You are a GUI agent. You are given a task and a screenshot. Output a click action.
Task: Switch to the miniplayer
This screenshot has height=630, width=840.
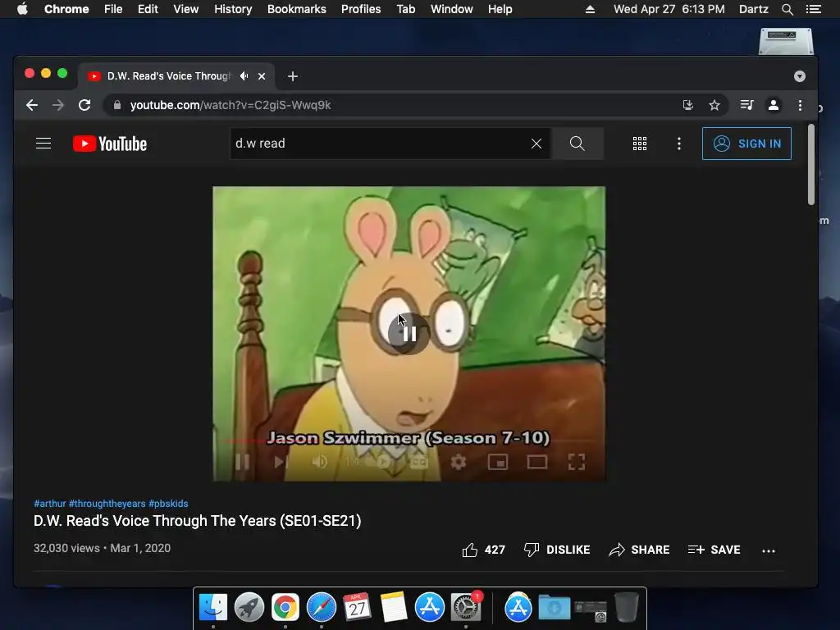click(x=498, y=462)
